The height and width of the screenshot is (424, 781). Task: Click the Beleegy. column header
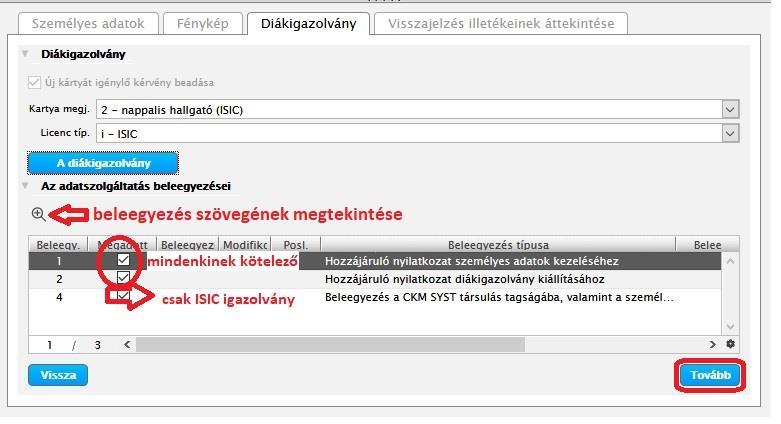tap(58, 245)
